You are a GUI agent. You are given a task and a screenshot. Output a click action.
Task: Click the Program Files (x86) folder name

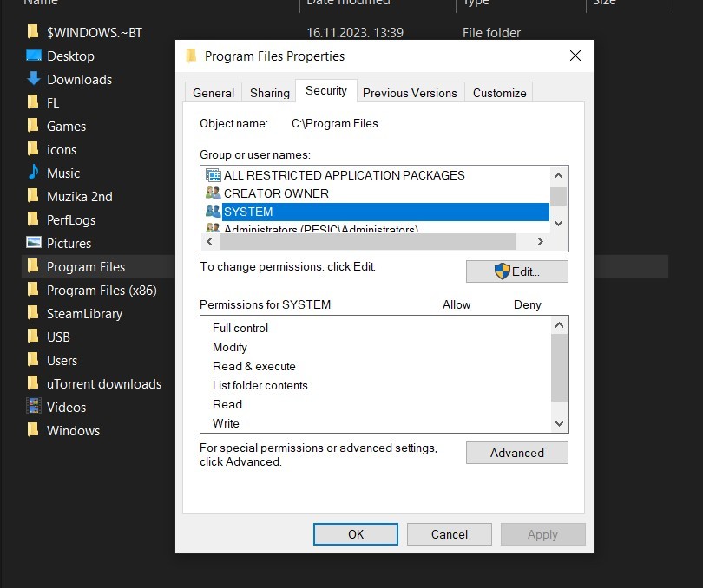[x=102, y=290]
